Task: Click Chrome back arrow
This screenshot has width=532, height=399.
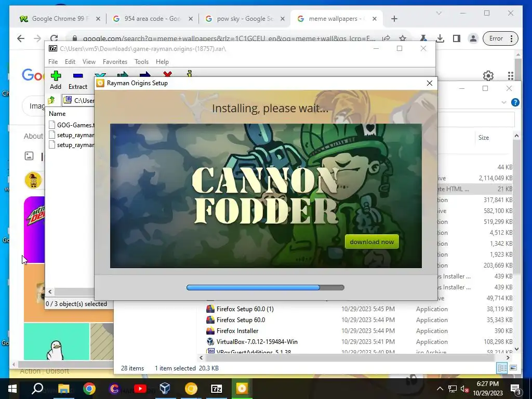Action: 21,38
